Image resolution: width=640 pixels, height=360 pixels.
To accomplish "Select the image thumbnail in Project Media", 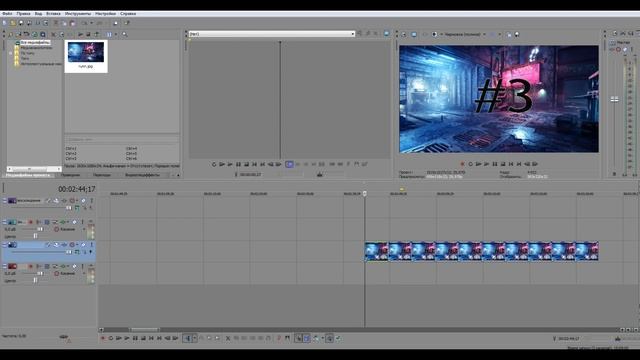I will pos(86,56).
